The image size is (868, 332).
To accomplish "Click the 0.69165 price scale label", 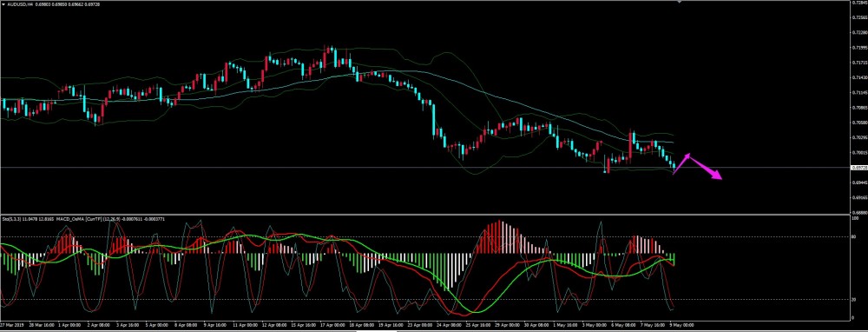I will (x=859, y=197).
